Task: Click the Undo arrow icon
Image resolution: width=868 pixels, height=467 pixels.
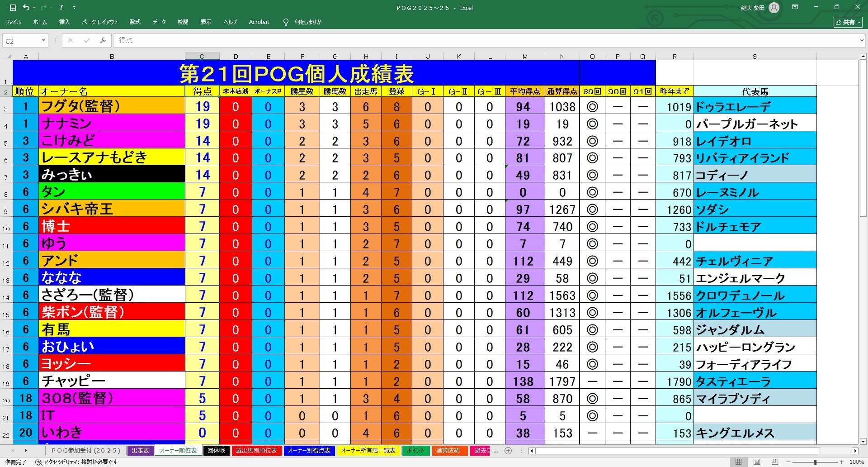Action: point(26,8)
